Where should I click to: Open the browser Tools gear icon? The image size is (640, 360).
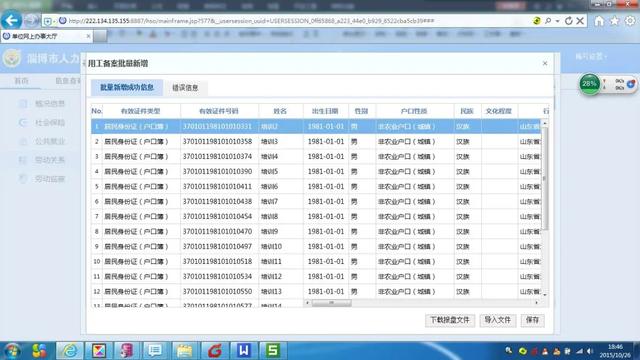630,21
